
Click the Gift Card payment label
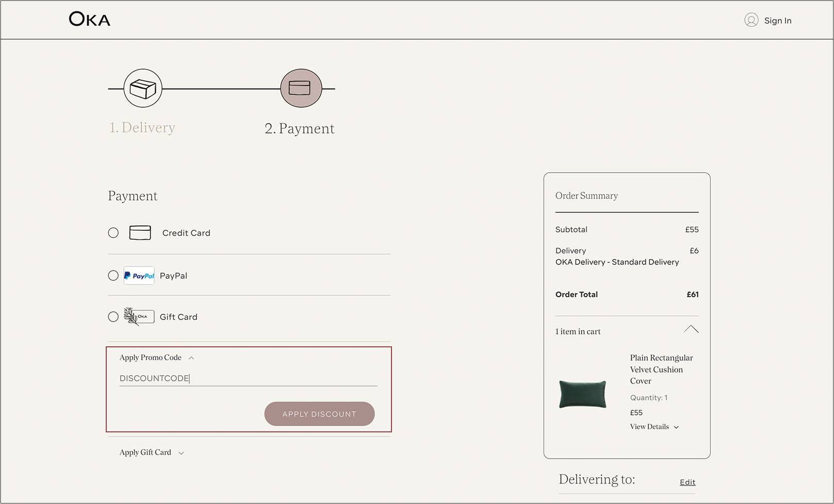click(178, 317)
